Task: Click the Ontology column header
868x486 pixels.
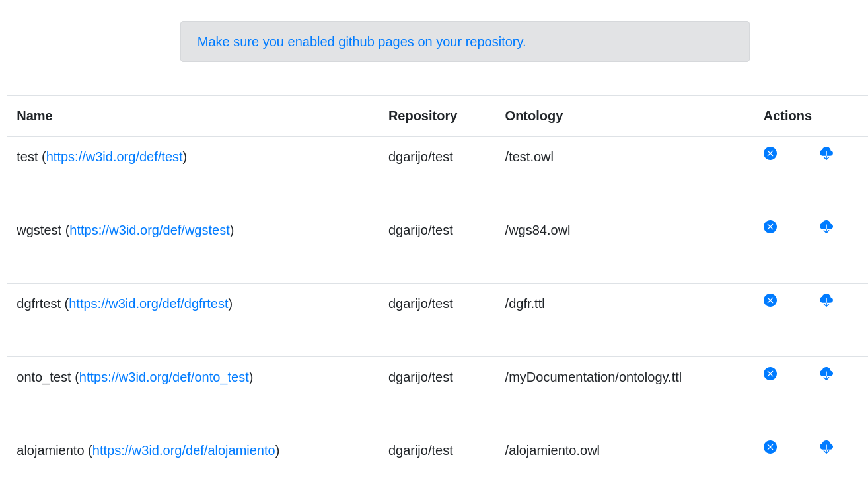Action: click(534, 116)
